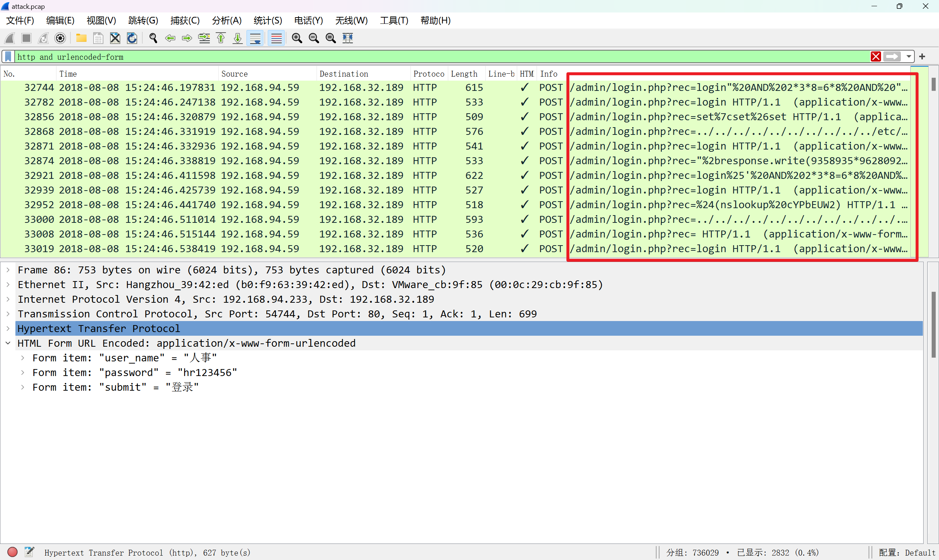
Task: Click the find packet magnifier icon
Action: [x=153, y=38]
